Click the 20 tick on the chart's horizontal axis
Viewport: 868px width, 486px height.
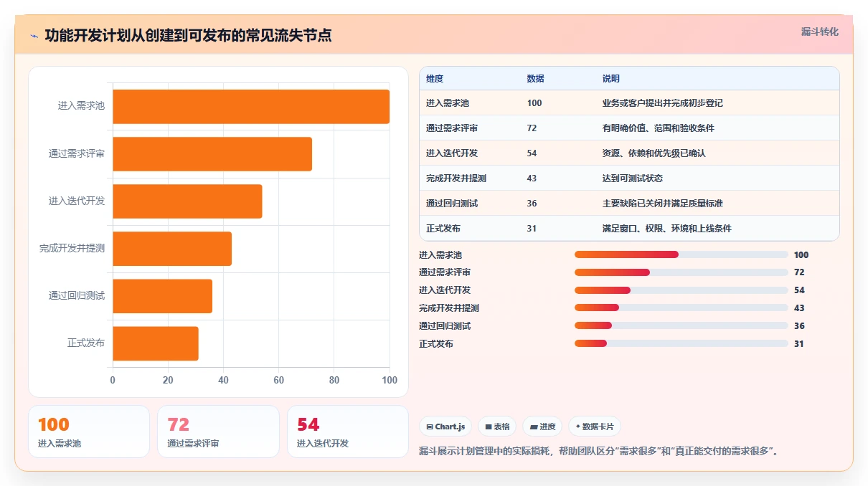click(168, 381)
